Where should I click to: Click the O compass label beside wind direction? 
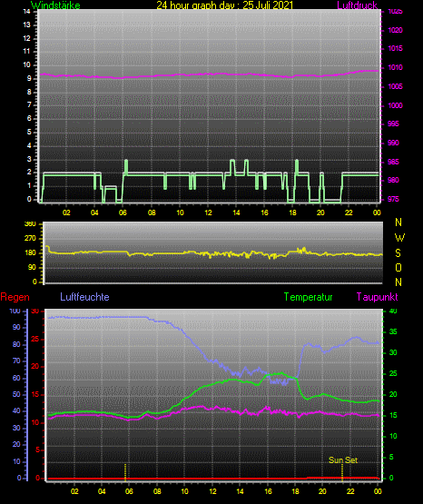click(x=398, y=267)
